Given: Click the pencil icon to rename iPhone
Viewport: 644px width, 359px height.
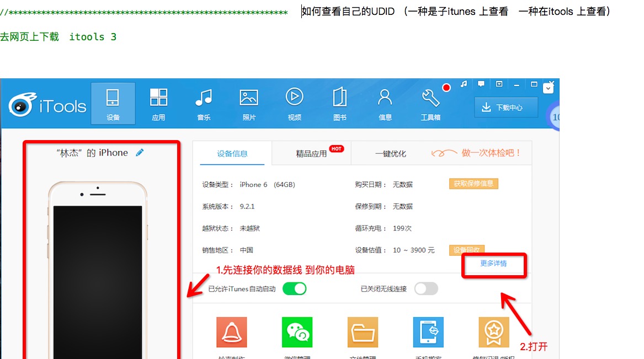Looking at the screenshot, I should 140,153.
